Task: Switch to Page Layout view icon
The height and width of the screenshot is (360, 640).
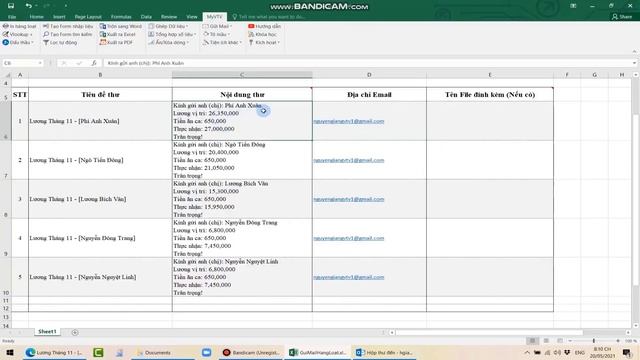Action: [546, 340]
